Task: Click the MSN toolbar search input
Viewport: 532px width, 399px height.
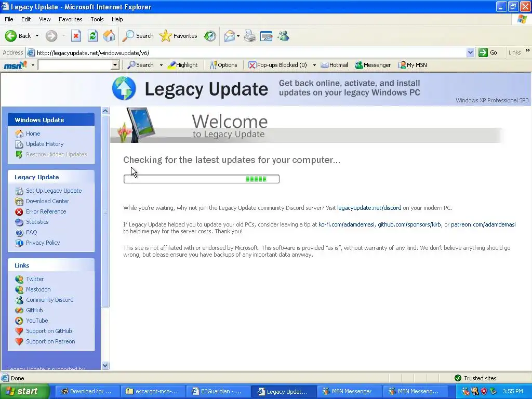Action: pyautogui.click(x=75, y=65)
